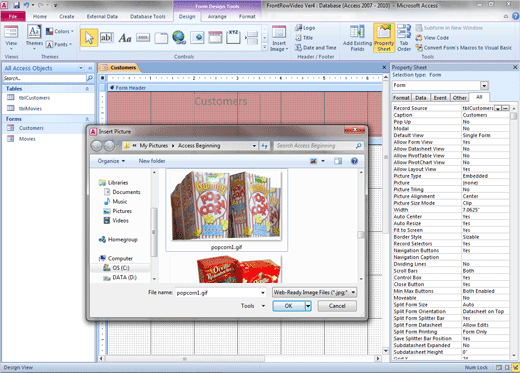
Task: Choose the Label control icon
Action: (x=125, y=38)
